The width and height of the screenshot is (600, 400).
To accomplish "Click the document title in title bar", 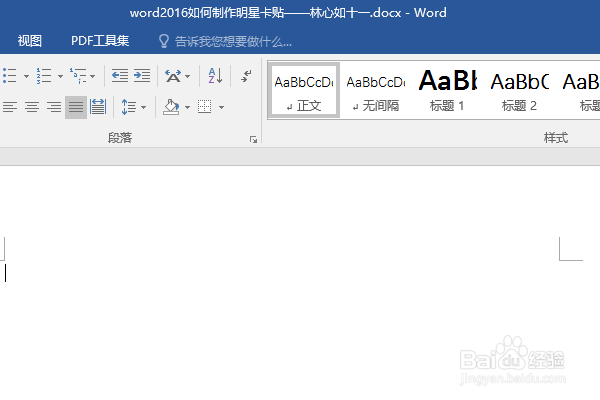I will point(288,13).
